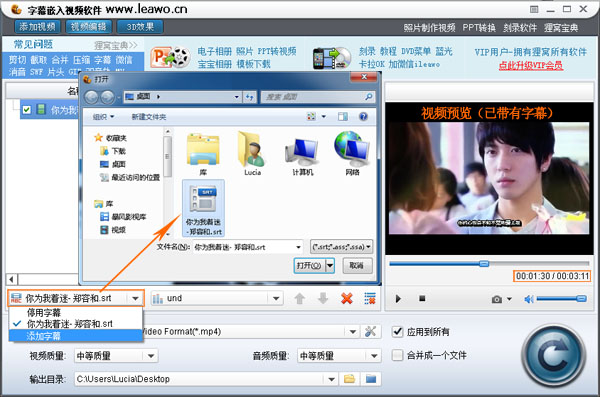The image size is (600, 397).
Task: Click the 打开 button in dialog
Action: coord(309,265)
